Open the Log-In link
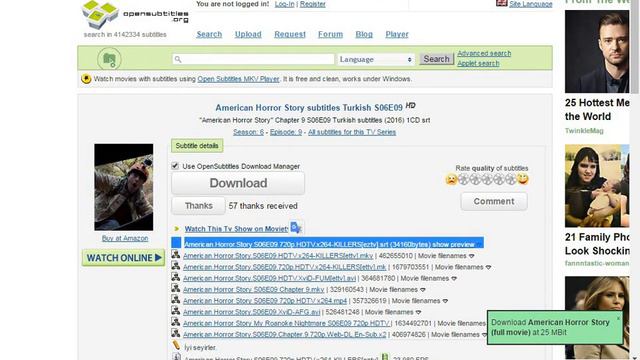This screenshot has width=640, height=360. (284, 4)
